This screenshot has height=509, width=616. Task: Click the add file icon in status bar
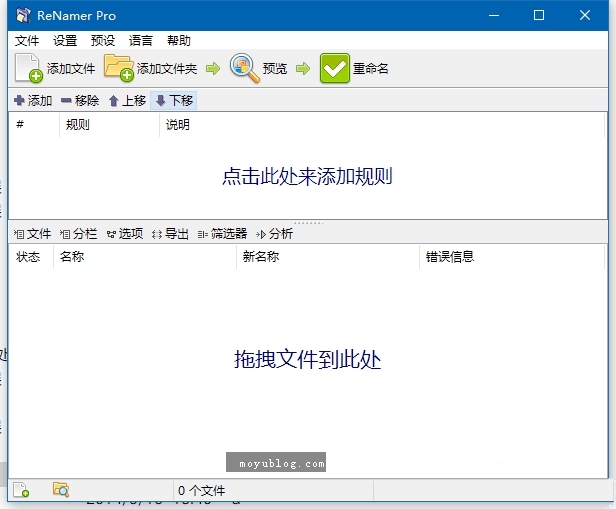pyautogui.click(x=21, y=490)
